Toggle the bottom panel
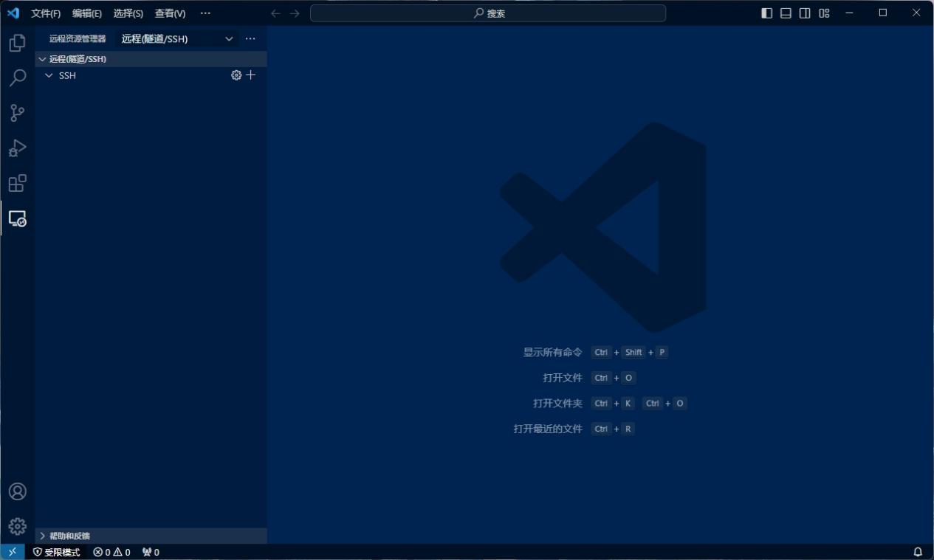Image resolution: width=934 pixels, height=560 pixels. pyautogui.click(x=786, y=13)
